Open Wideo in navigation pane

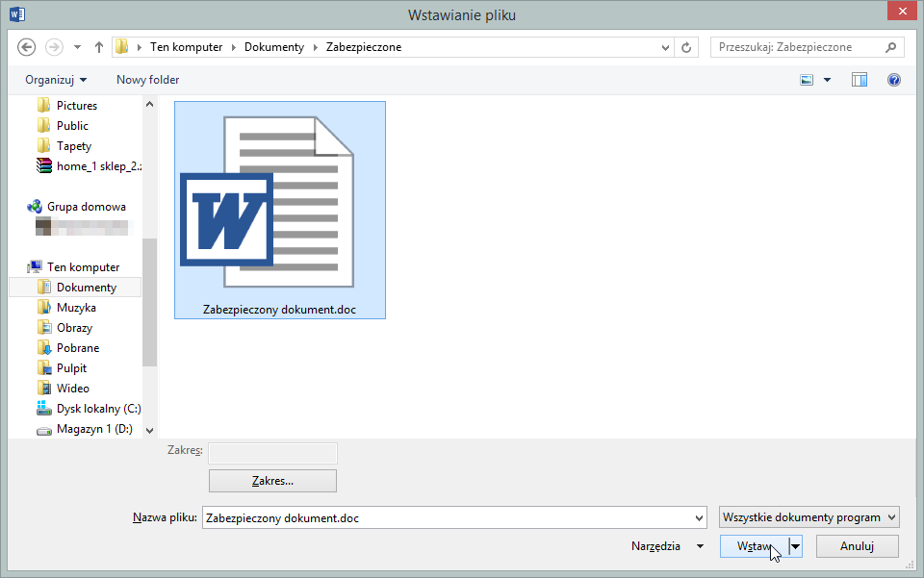click(75, 389)
